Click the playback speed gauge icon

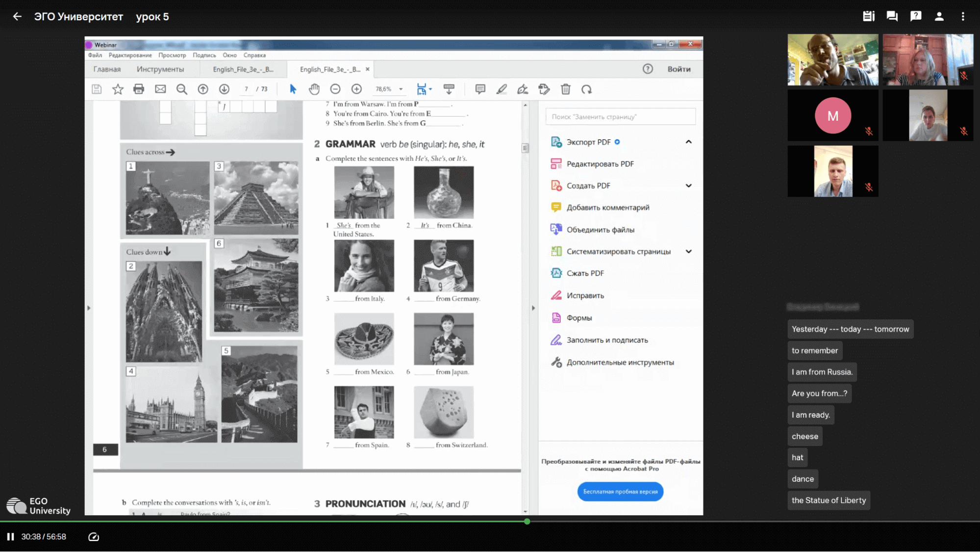(93, 537)
